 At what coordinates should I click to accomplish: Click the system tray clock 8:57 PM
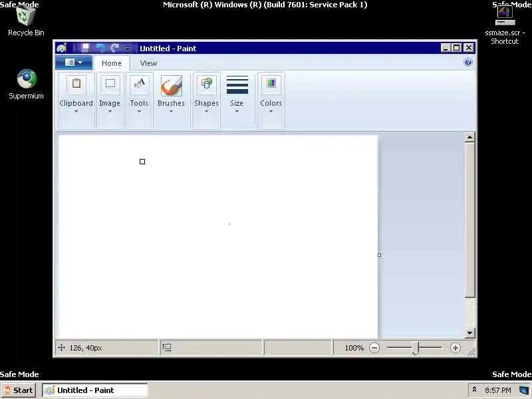pos(497,390)
